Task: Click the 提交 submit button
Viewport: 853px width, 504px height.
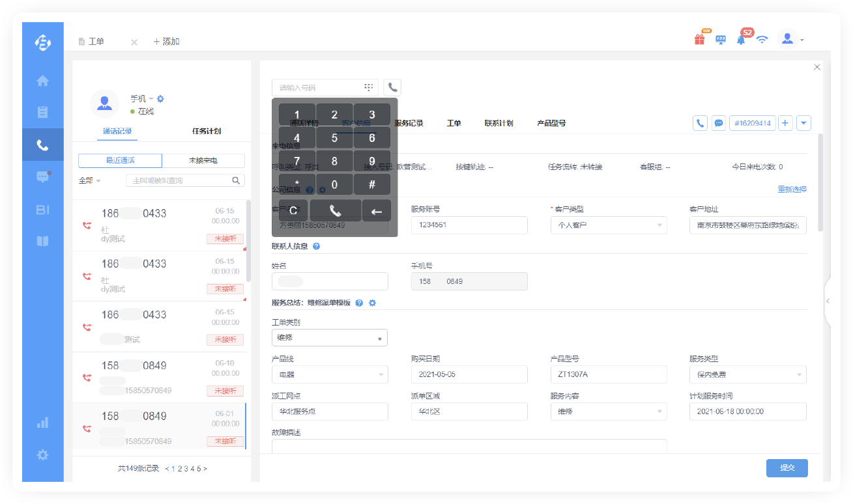Action: 787,468
